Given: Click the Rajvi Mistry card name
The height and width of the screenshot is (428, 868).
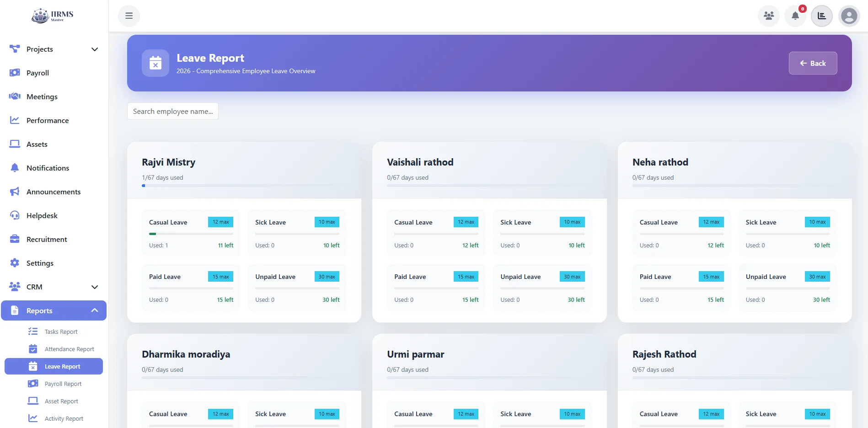Looking at the screenshot, I should pos(168,162).
